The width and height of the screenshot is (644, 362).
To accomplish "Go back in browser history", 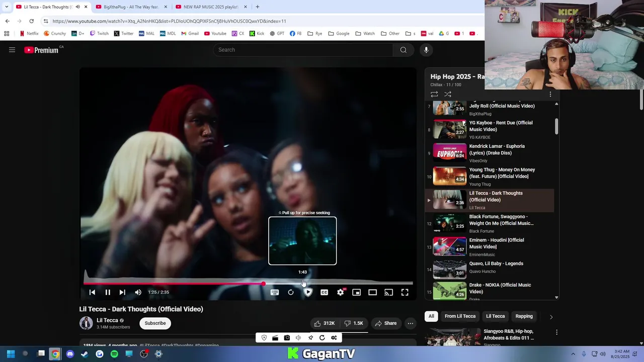I will coord(7,21).
